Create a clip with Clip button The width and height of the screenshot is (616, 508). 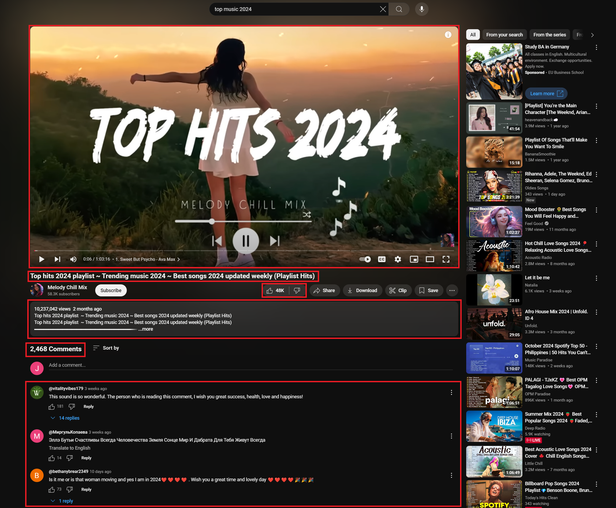(x=398, y=290)
